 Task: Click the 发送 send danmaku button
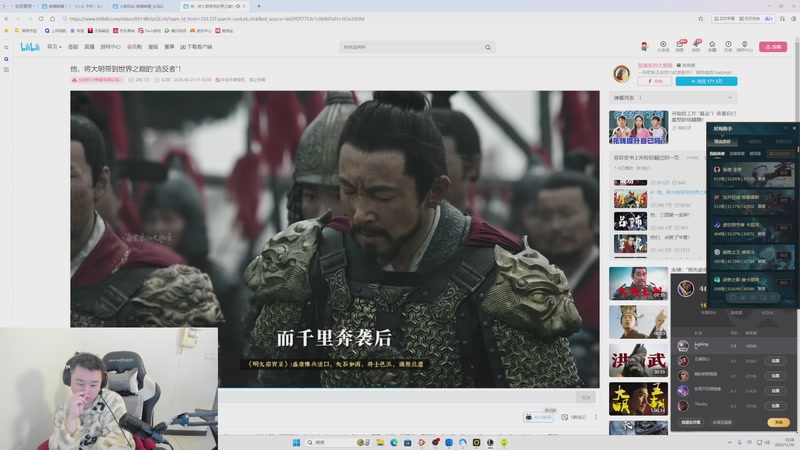[586, 397]
